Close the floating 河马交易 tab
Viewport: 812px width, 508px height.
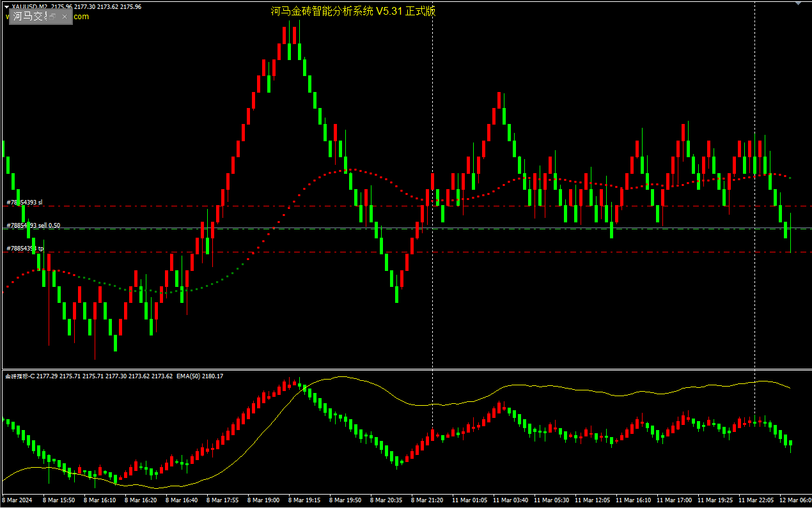pos(65,16)
